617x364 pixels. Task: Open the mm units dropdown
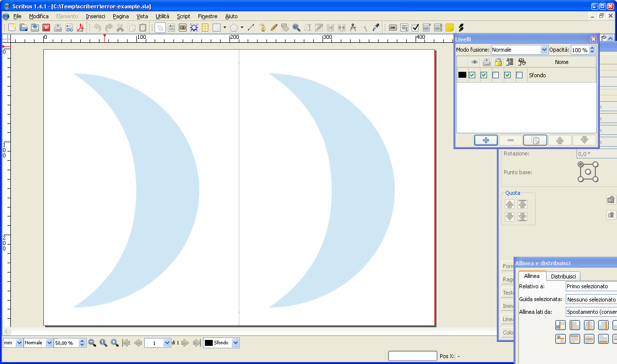pos(13,343)
